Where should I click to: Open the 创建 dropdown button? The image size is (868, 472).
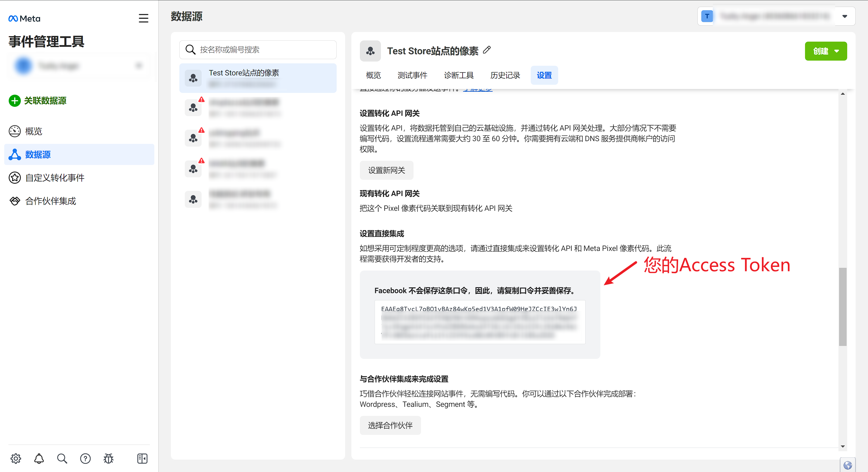coord(826,51)
